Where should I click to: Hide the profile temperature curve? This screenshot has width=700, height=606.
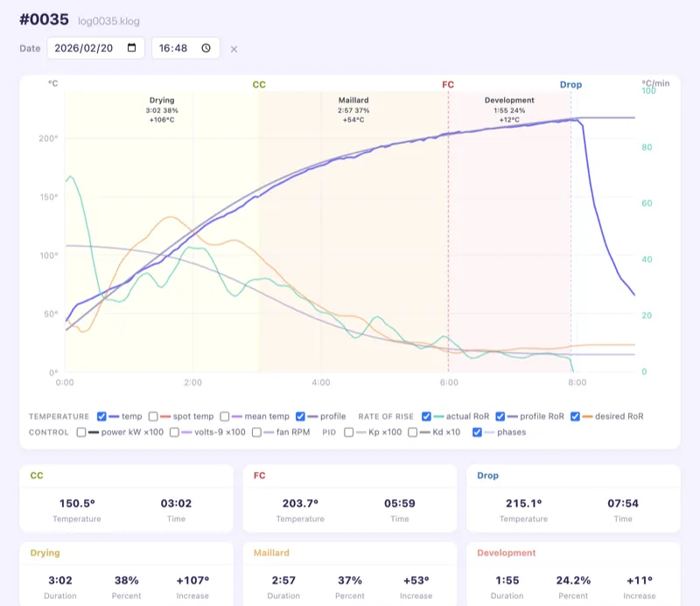tap(302, 417)
